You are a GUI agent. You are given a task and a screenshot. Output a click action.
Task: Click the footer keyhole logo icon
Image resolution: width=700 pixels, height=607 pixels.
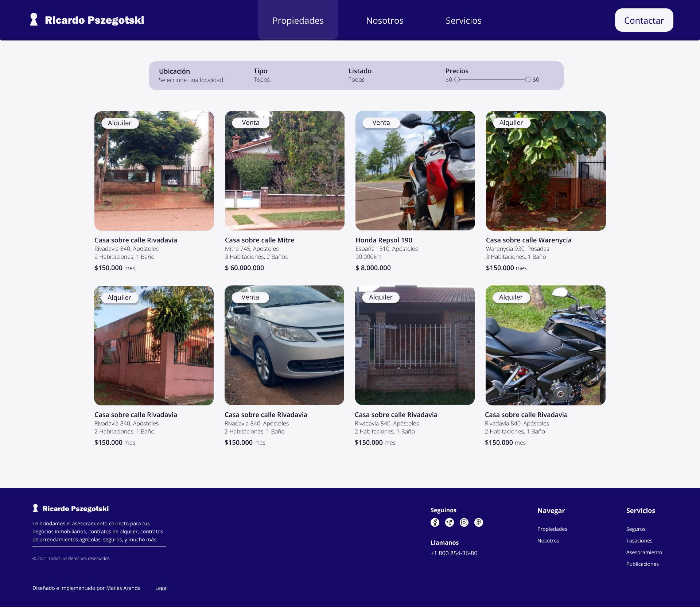click(35, 508)
